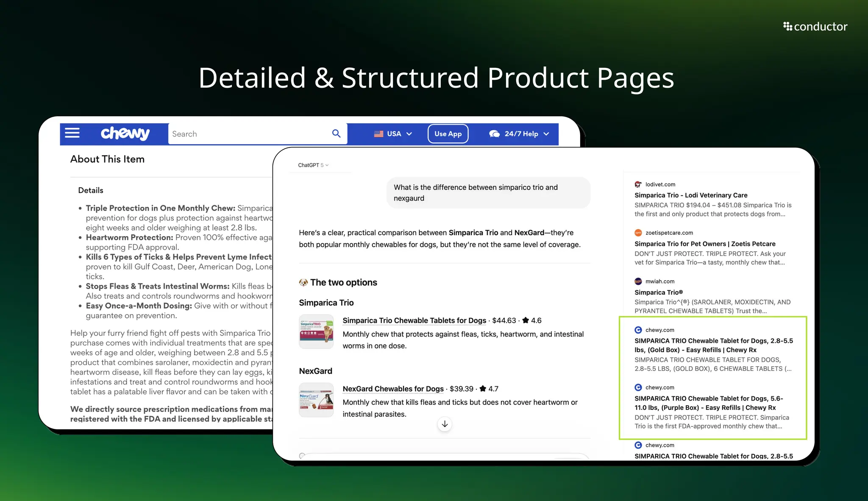Click the scroll-down arrow button in ChatGPT
The width and height of the screenshot is (868, 501).
click(445, 424)
